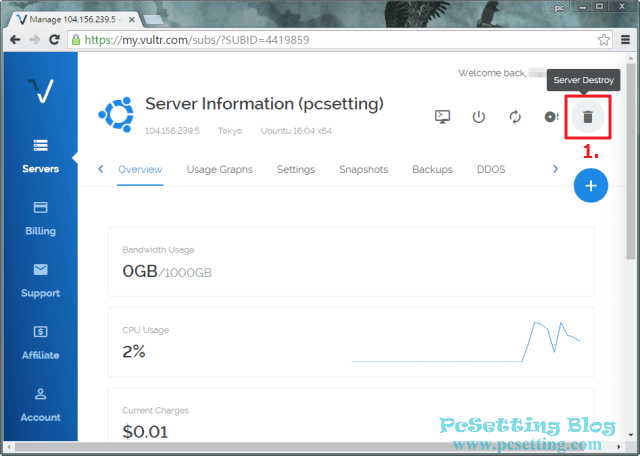This screenshot has width=640, height=456.
Task: Open the View Console monitor icon
Action: pyautogui.click(x=442, y=117)
